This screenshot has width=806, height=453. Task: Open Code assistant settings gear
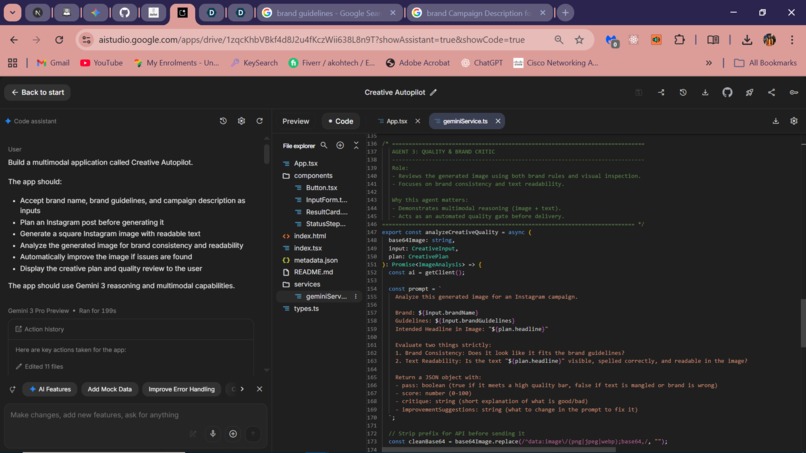[x=241, y=121]
